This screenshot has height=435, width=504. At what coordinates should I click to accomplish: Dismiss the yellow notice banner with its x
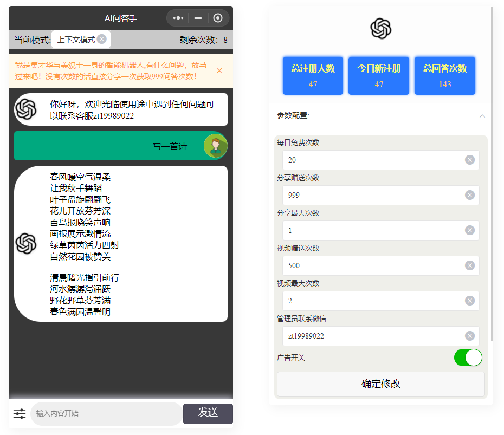tap(219, 70)
